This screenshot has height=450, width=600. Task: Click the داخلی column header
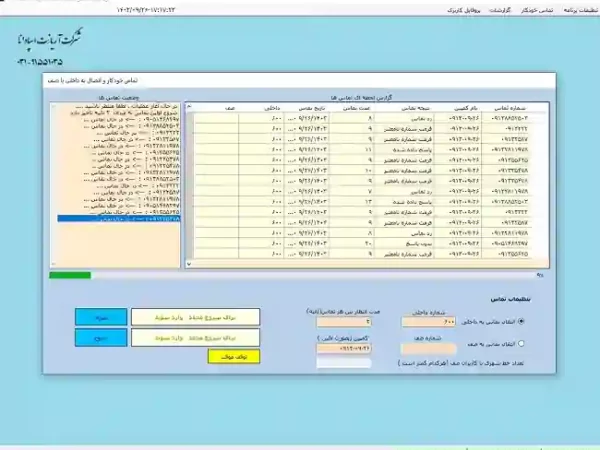click(272, 108)
